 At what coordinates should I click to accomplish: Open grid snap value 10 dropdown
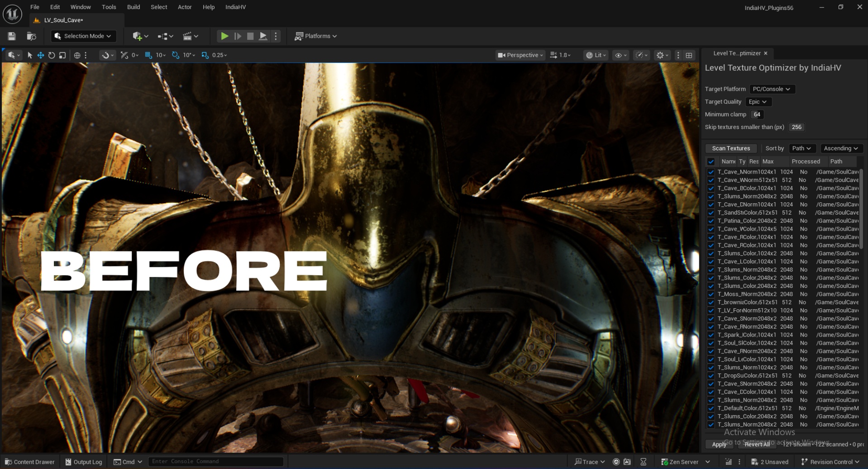[x=161, y=55]
